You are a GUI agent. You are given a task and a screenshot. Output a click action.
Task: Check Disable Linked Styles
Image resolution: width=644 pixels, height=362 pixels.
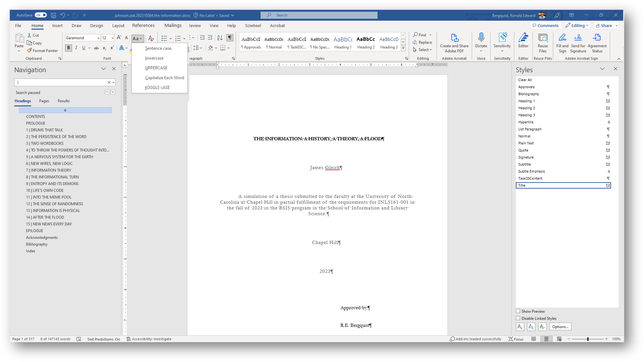518,318
